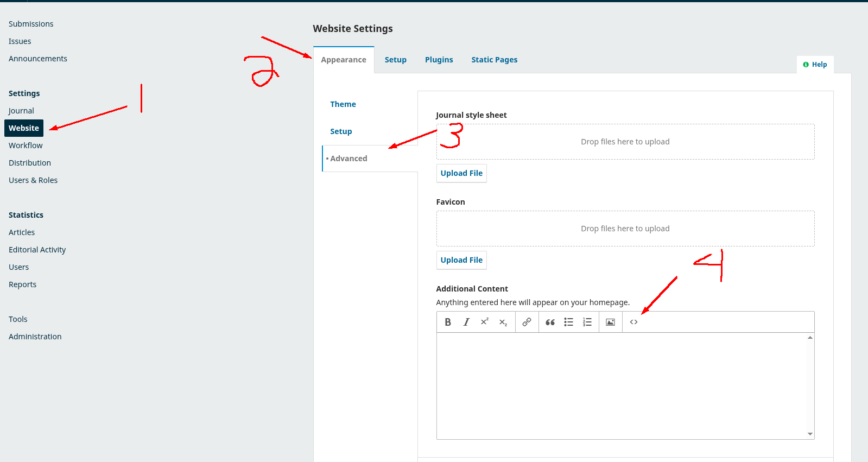The height and width of the screenshot is (462, 868).
Task: Go to Workflow settings in sidebar
Action: pyautogui.click(x=26, y=145)
